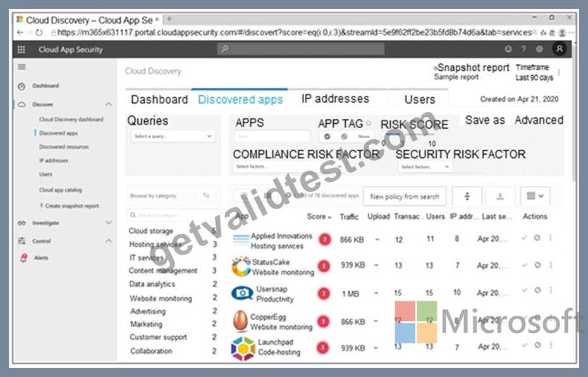Expand the Investigate sidebar section
The width and height of the screenshot is (588, 377).
(x=109, y=223)
